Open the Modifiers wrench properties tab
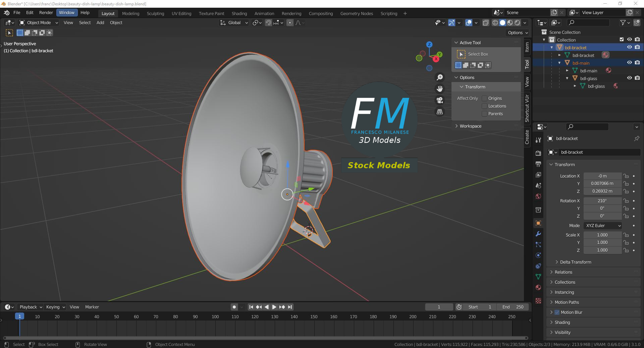 coord(538,234)
